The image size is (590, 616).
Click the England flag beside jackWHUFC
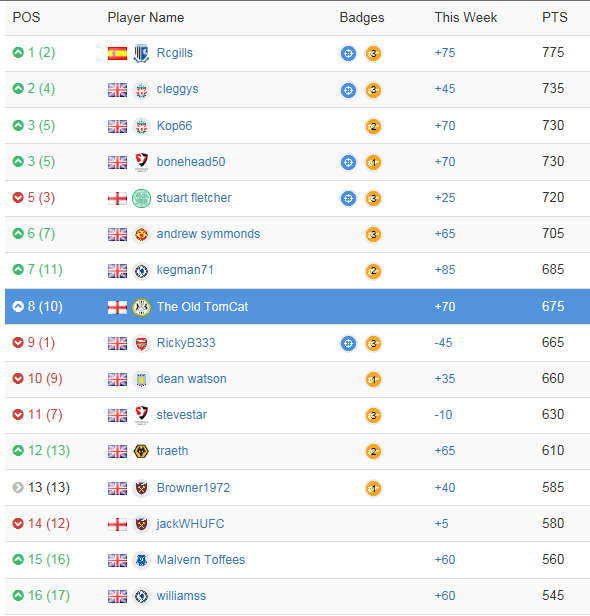point(117,524)
